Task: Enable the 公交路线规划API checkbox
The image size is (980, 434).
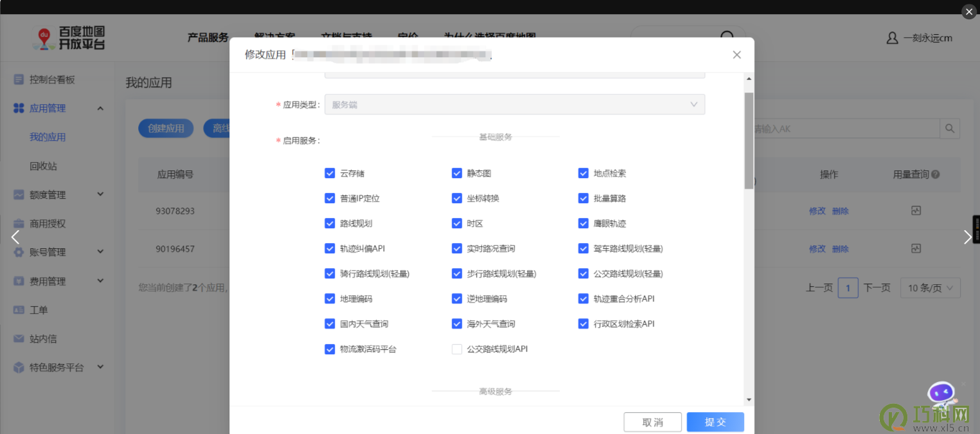Action: (457, 349)
